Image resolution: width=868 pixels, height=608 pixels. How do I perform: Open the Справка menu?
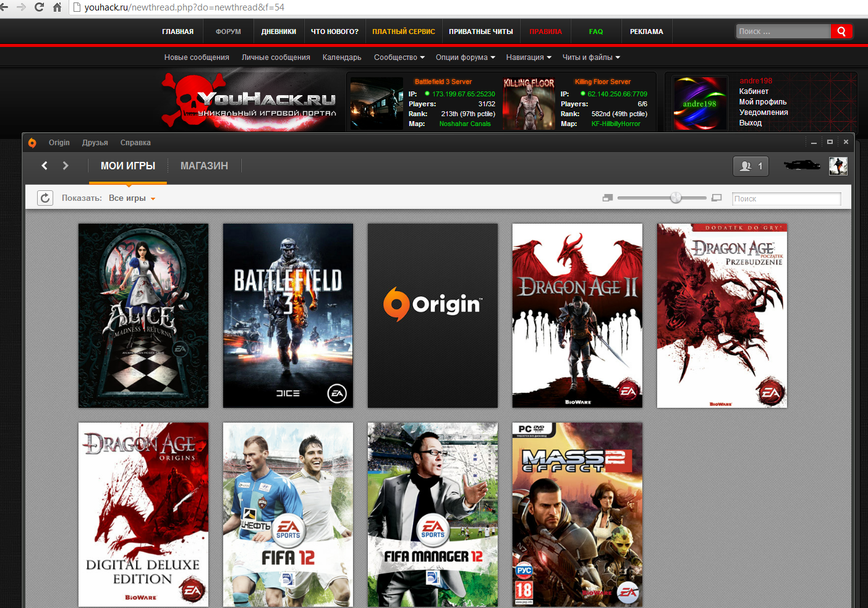tap(135, 143)
